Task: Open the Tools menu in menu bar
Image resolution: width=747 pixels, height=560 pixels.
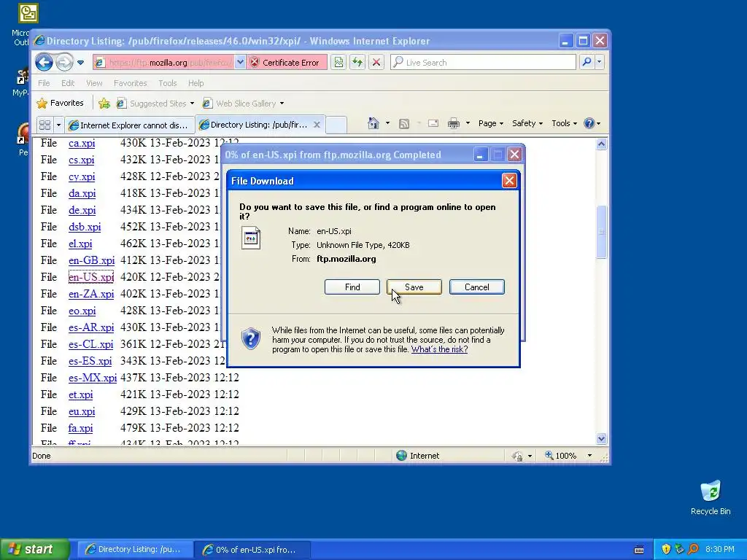Action: (x=167, y=83)
